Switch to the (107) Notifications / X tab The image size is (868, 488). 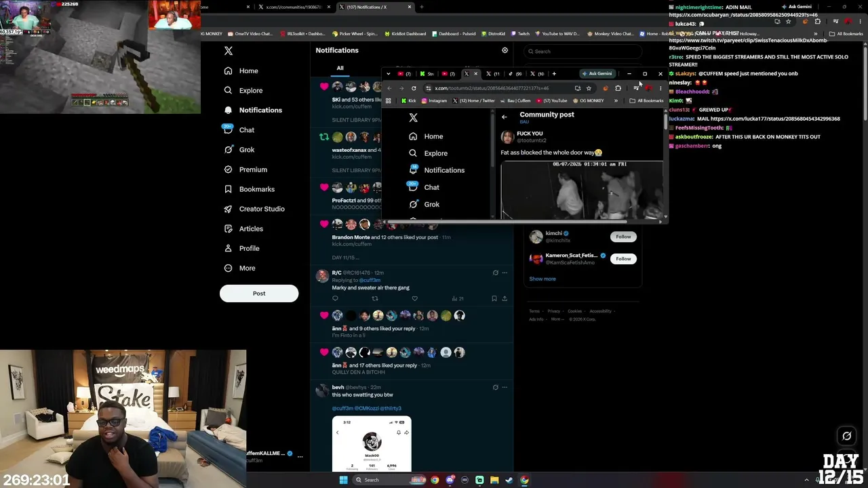coord(375,7)
